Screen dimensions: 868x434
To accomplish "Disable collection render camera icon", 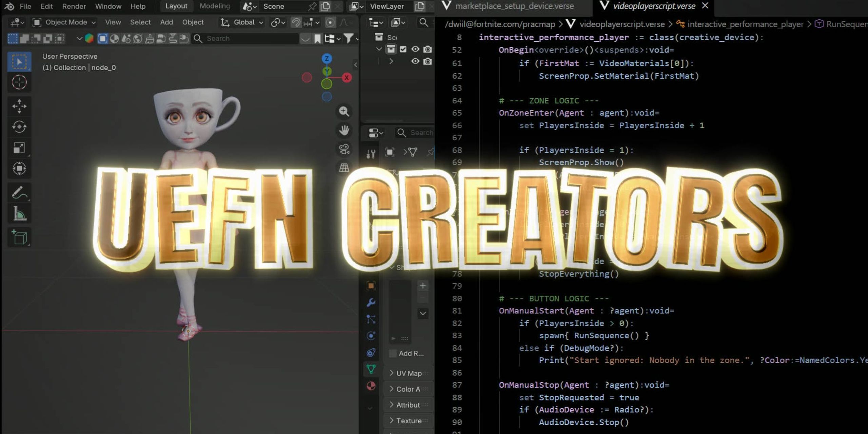I will [x=428, y=50].
